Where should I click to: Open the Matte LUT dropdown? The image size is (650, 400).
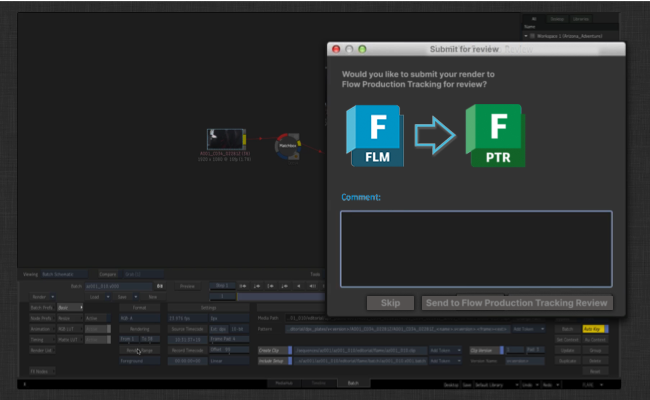pyautogui.click(x=70, y=339)
